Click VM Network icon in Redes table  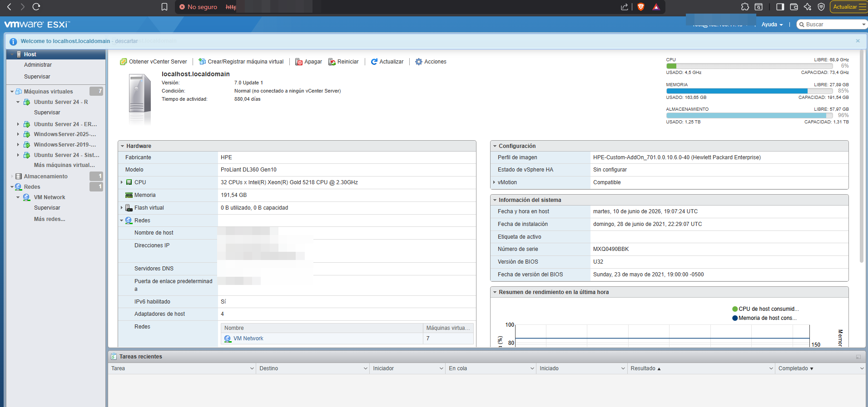228,338
